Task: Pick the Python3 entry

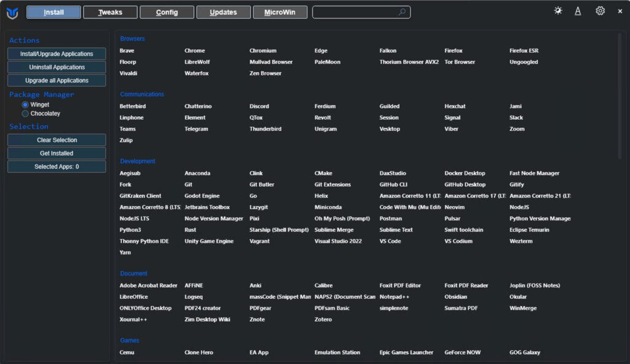Action: click(130, 230)
